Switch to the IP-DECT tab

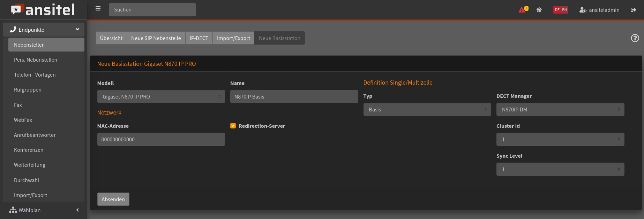199,38
